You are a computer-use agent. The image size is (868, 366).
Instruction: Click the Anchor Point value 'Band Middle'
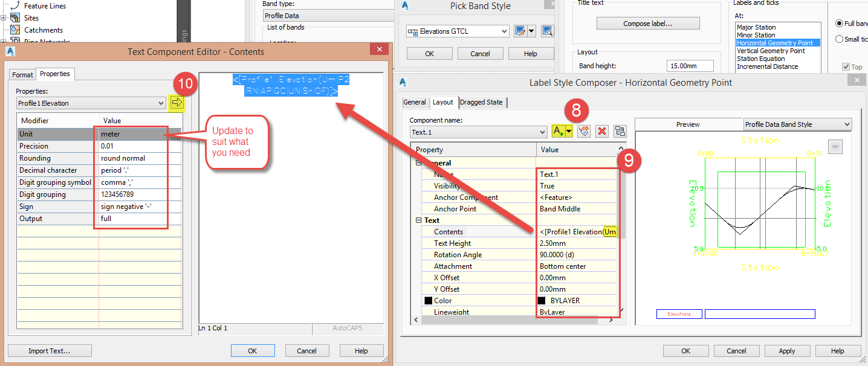click(577, 209)
